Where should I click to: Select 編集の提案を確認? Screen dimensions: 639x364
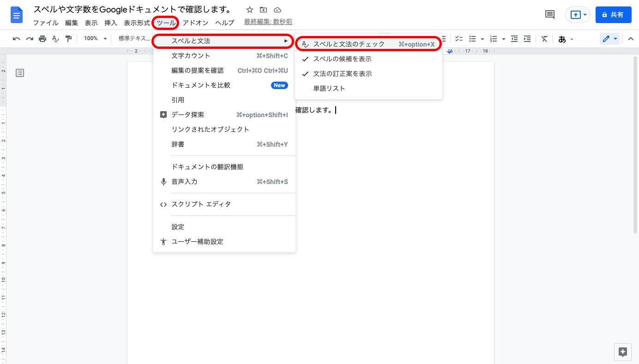224,71
